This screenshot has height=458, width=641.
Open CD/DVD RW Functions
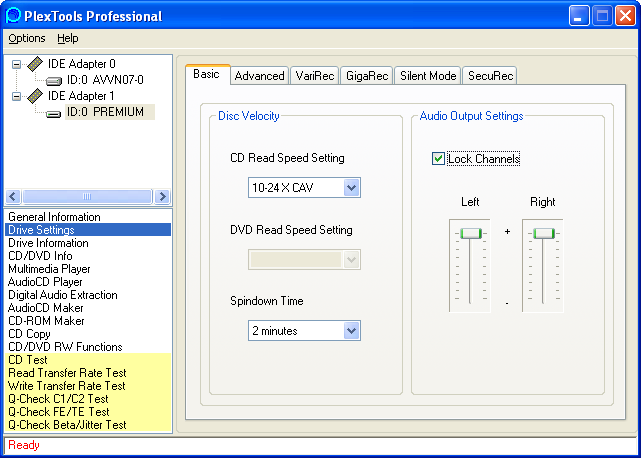click(88, 347)
